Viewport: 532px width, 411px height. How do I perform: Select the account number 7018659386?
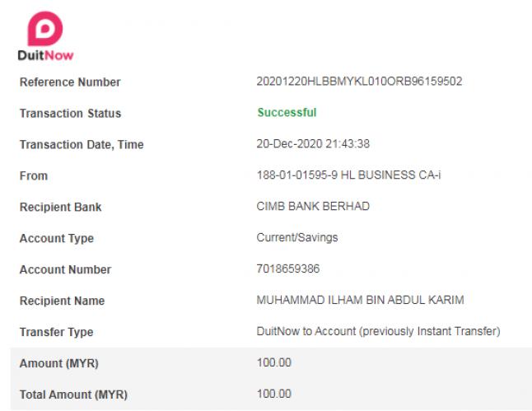[288, 269]
